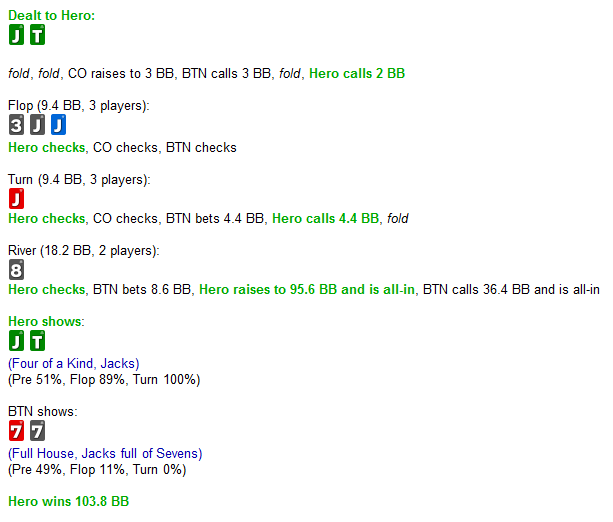Click the gray 7 card in BTN's hand
613x522 pixels.
click(37, 431)
